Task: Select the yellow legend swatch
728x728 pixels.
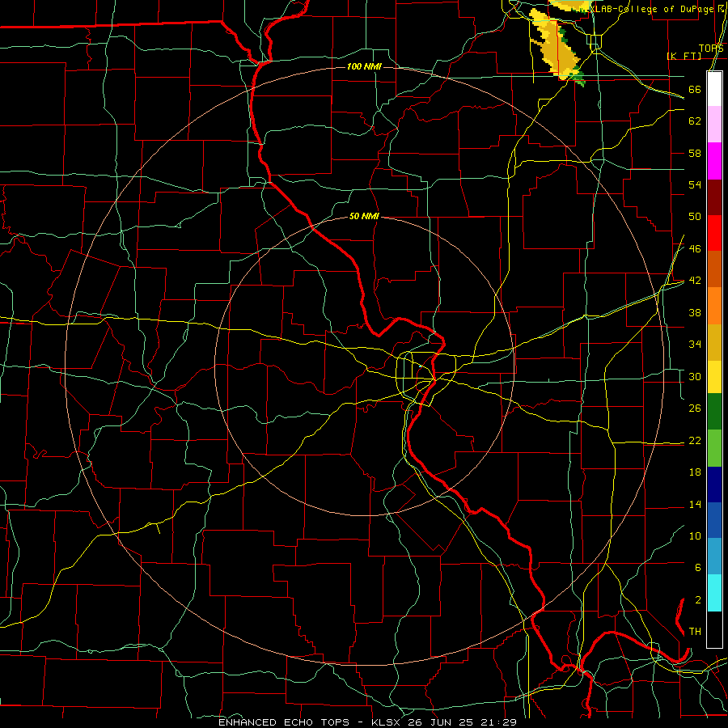Action: pyautogui.click(x=714, y=377)
